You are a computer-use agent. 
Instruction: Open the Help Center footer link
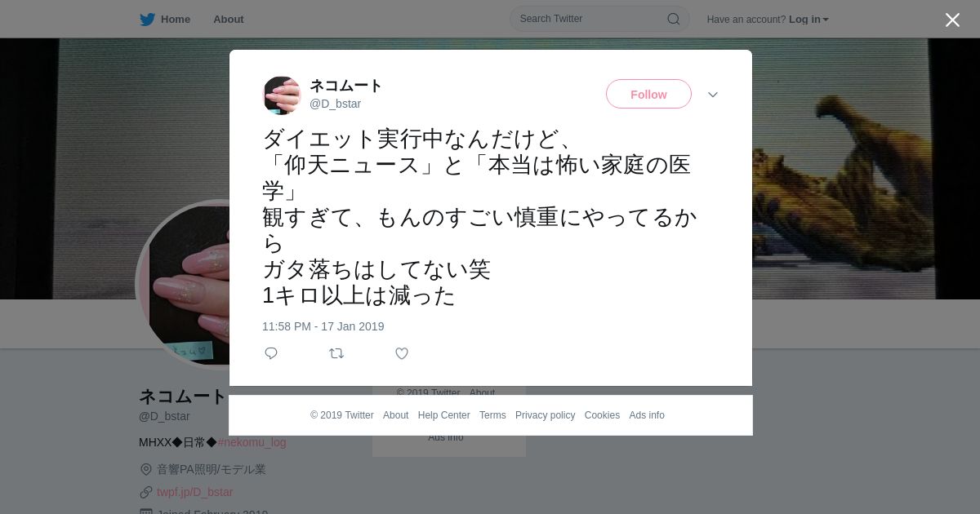444,415
